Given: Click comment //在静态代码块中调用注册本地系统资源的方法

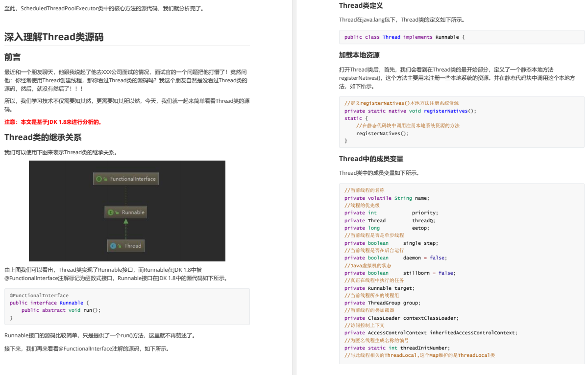Looking at the screenshot, I should click(408, 125).
